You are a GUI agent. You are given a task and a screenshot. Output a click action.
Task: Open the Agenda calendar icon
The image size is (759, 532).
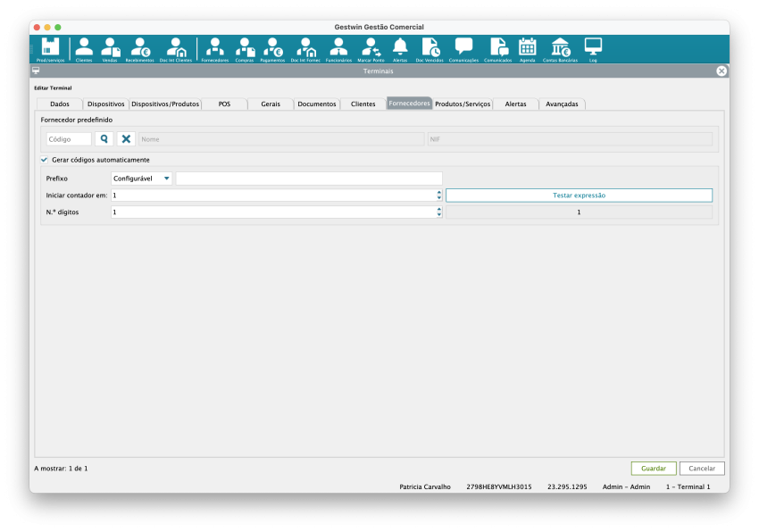pyautogui.click(x=527, y=49)
